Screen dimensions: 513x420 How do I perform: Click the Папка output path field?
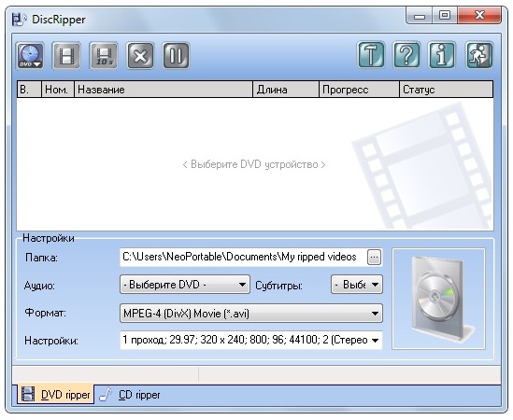[243, 257]
